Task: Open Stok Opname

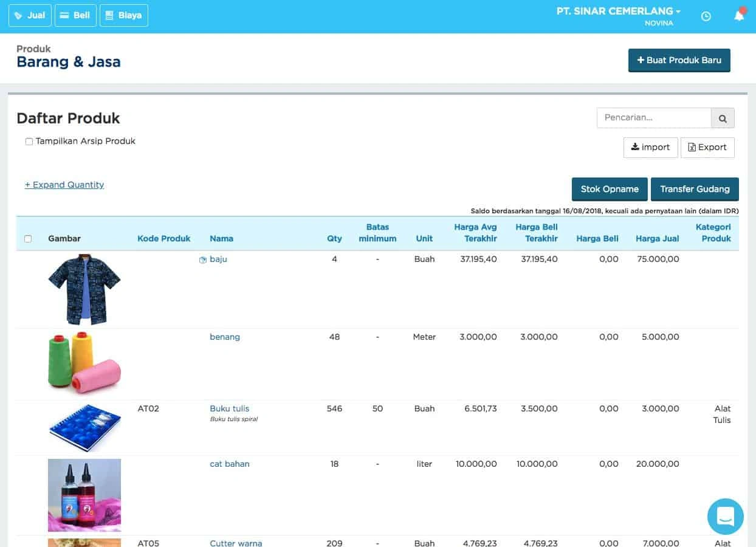Action: pyautogui.click(x=609, y=189)
